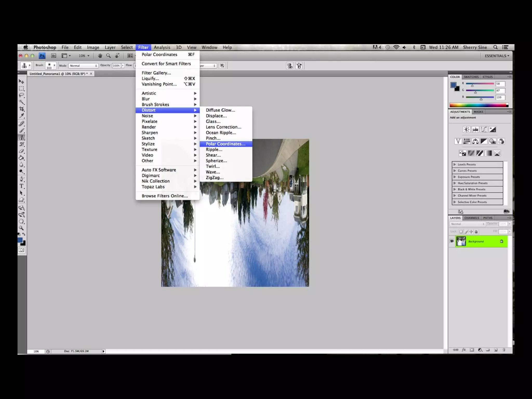Image resolution: width=532 pixels, height=399 pixels.
Task: Switch to the Channels tab
Action: click(x=471, y=218)
